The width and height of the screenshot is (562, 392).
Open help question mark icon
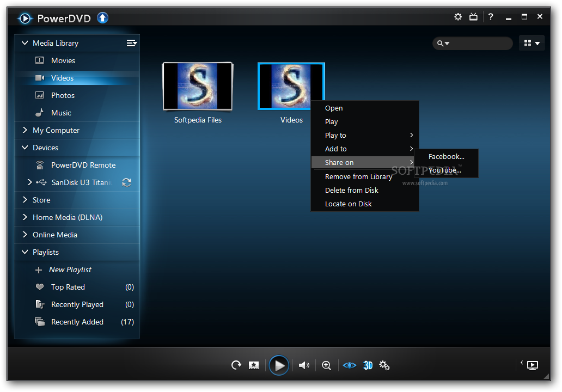pos(490,17)
